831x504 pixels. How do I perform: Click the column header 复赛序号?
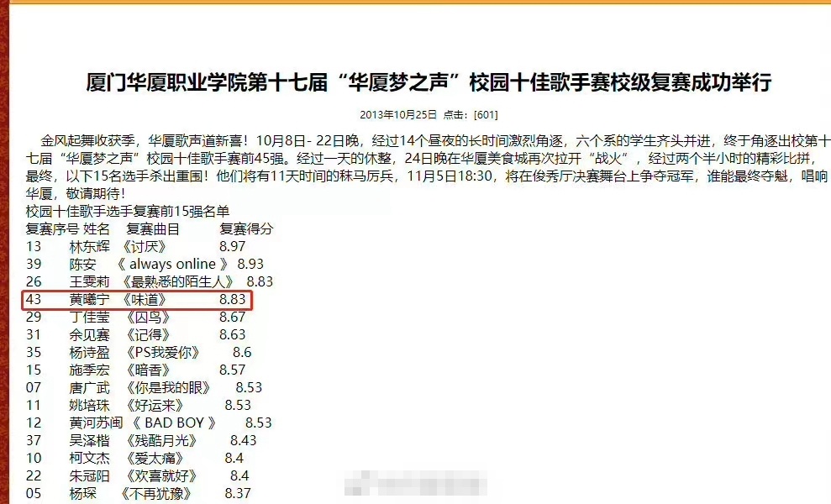click(x=52, y=229)
